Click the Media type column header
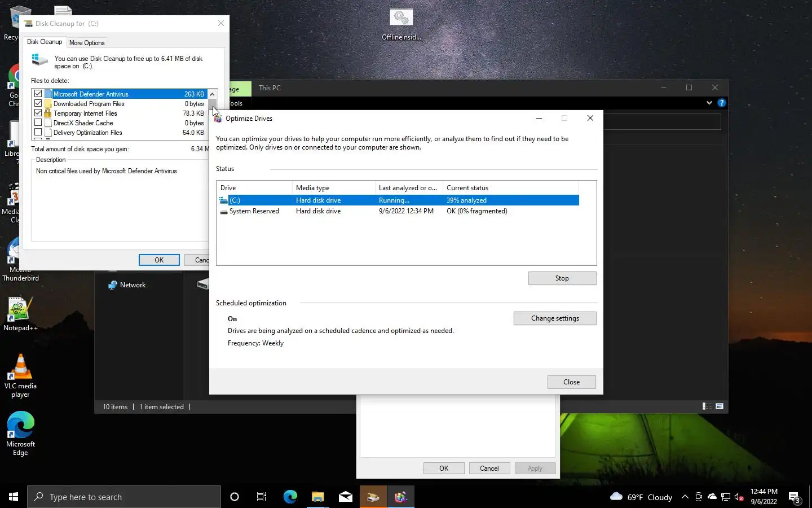Viewport: 812px width, 508px height. 334,188
